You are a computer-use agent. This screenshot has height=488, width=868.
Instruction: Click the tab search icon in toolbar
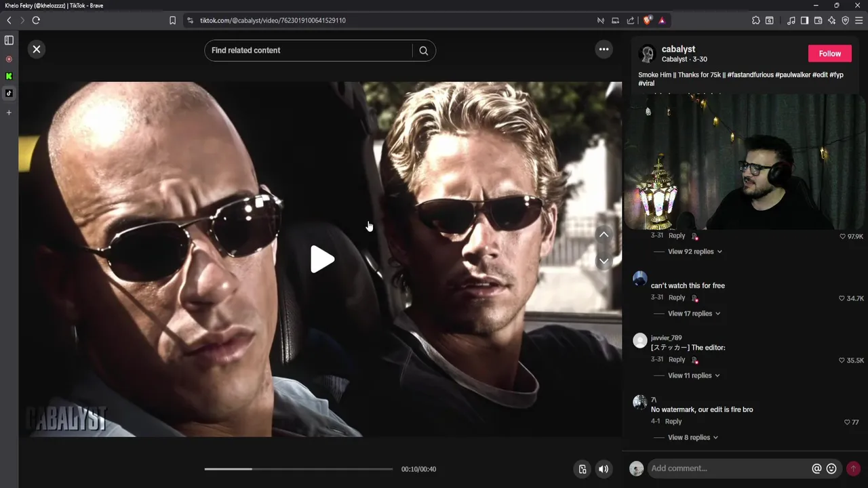click(769, 20)
